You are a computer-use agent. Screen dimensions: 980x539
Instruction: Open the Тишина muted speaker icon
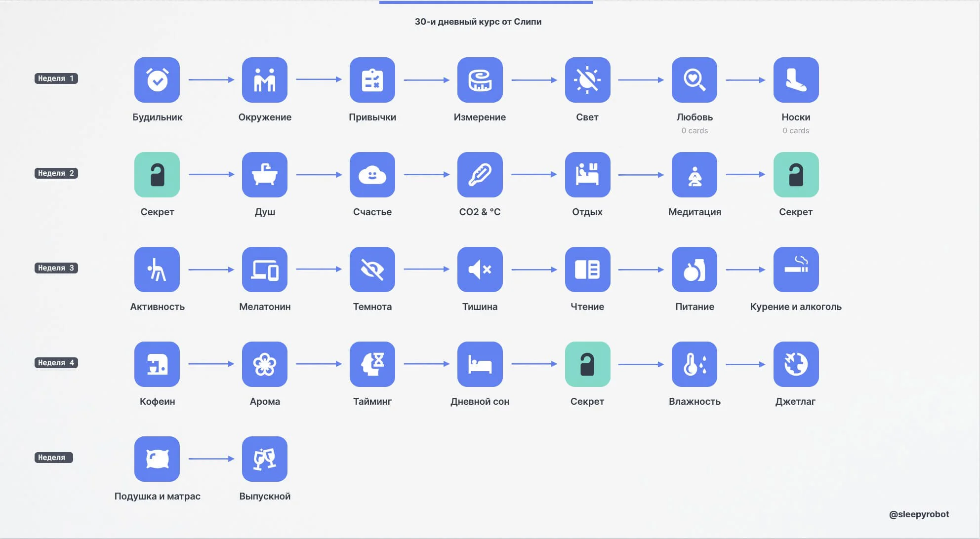point(480,269)
